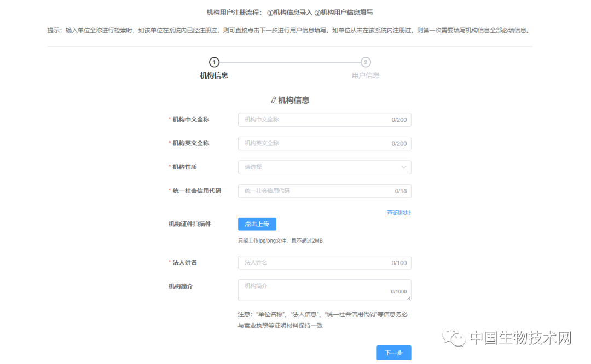This screenshot has width=591, height=364.
Task: Switch to the 用户信息 step label
Action: click(x=366, y=75)
